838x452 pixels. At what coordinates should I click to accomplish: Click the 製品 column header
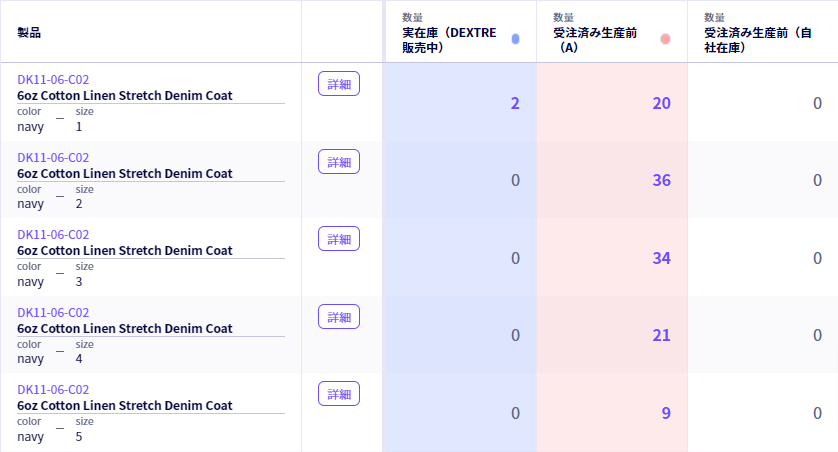pos(29,33)
